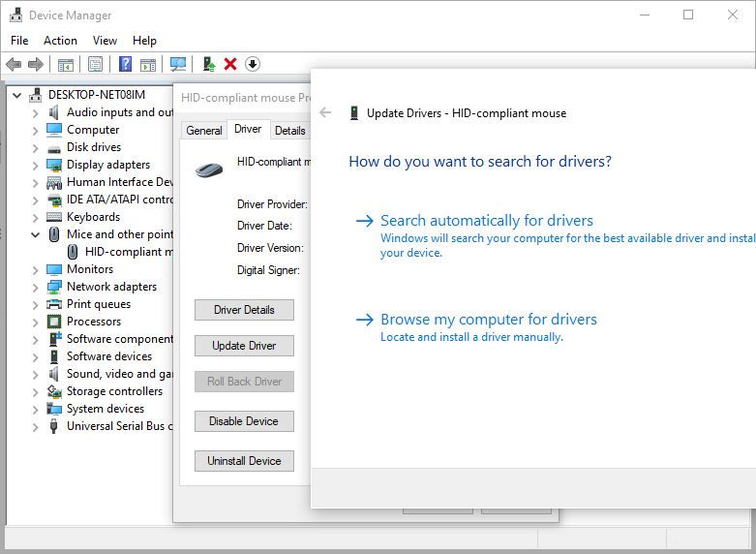This screenshot has width=756, height=554.
Task: Click the Display adapters icon
Action: pyautogui.click(x=54, y=165)
